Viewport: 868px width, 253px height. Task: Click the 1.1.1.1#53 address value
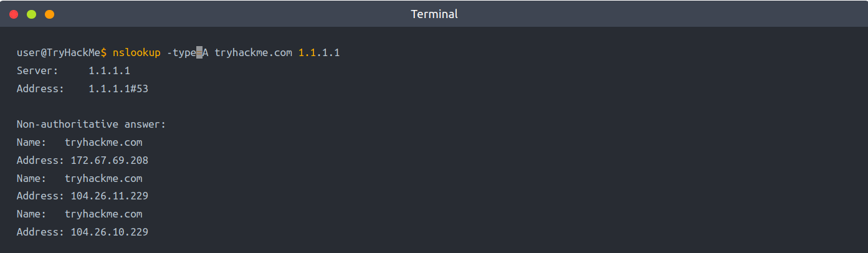[x=118, y=89]
